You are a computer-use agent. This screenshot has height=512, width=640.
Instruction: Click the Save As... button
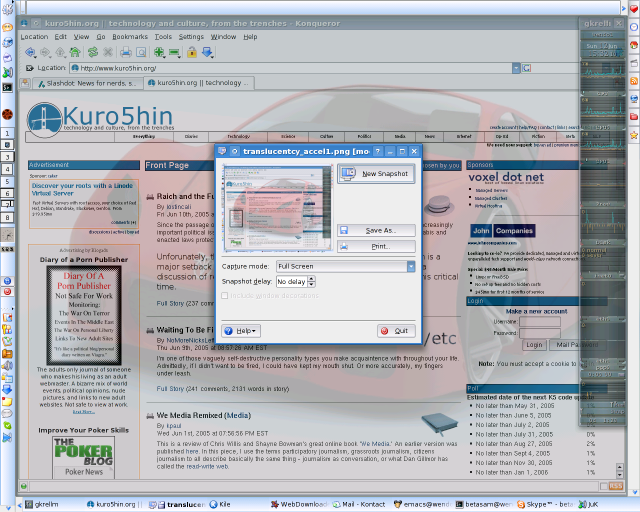click(376, 230)
